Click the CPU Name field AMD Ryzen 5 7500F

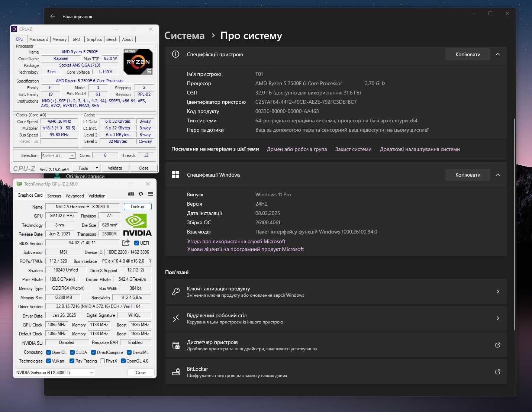click(x=80, y=52)
